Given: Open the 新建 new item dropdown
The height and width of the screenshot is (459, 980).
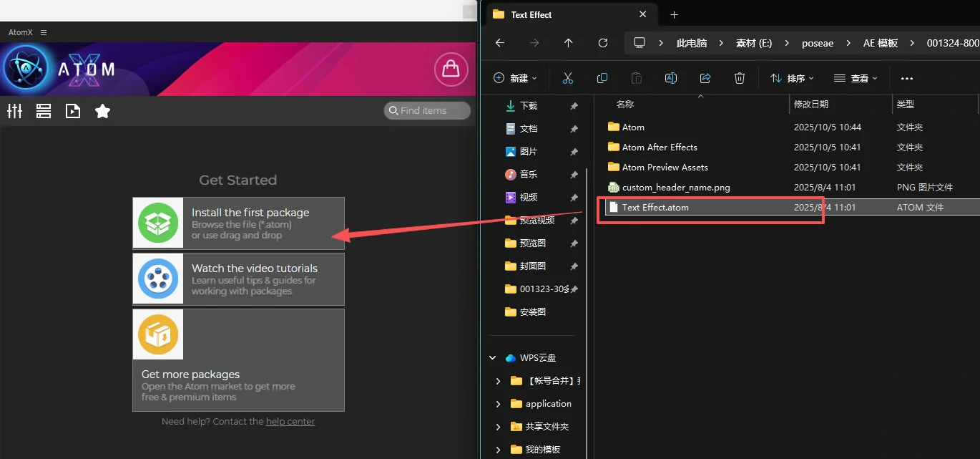Looking at the screenshot, I should click(x=515, y=78).
